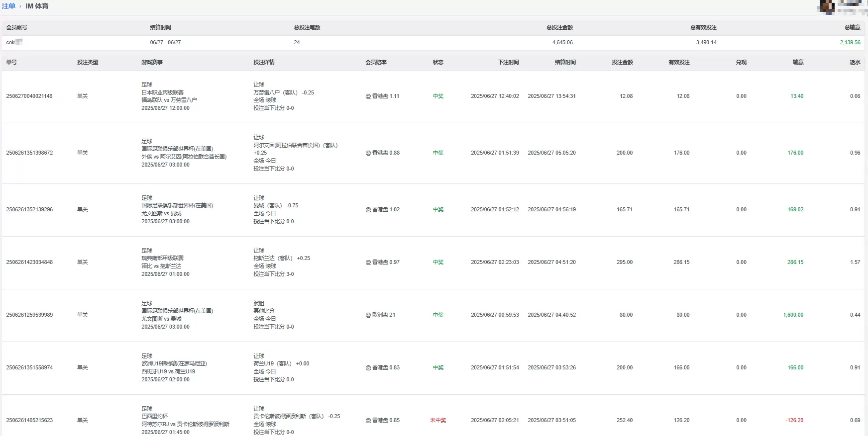Screen dimensions: 868x436
Task: Click the win amount 1,600.00
Action: [x=793, y=315]
